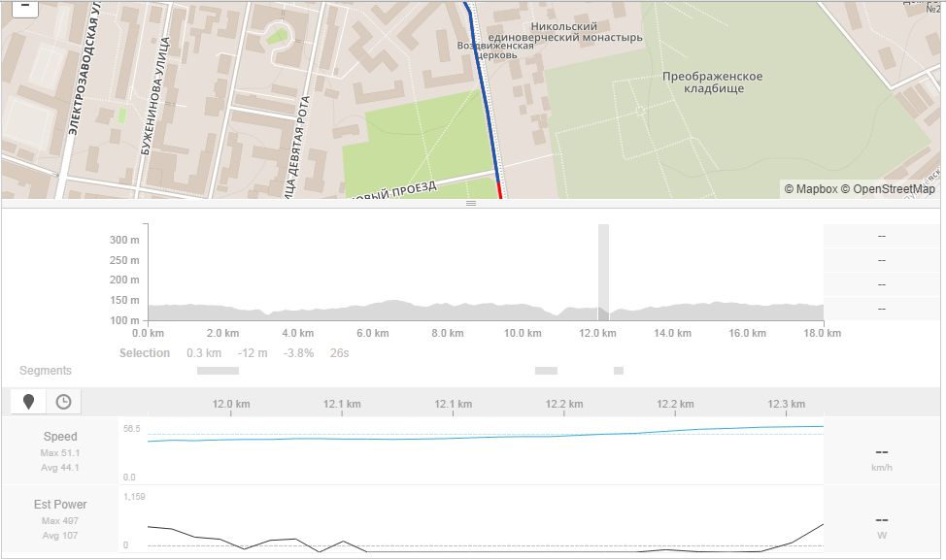Click the 6.0 km point on elevation axis
Screen dimensions: 946x560
click(x=372, y=333)
